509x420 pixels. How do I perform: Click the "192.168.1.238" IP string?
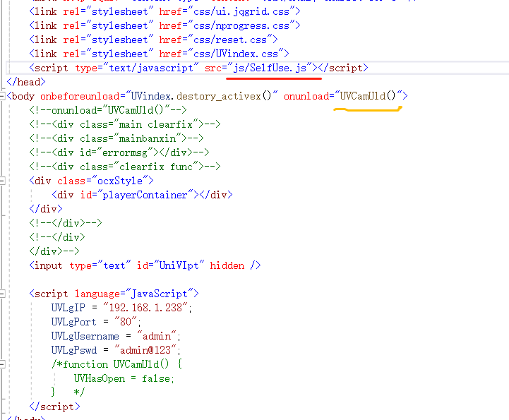pyautogui.click(x=145, y=308)
